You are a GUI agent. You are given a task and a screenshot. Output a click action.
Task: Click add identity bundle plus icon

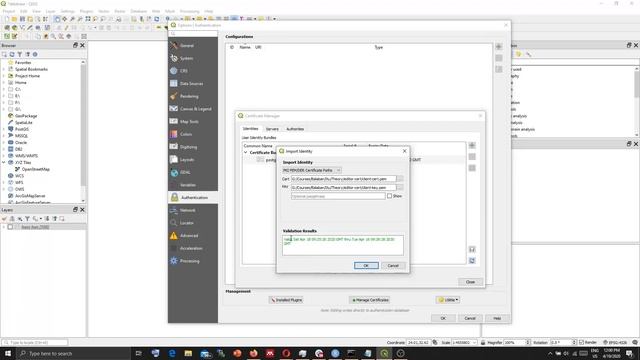click(x=472, y=145)
